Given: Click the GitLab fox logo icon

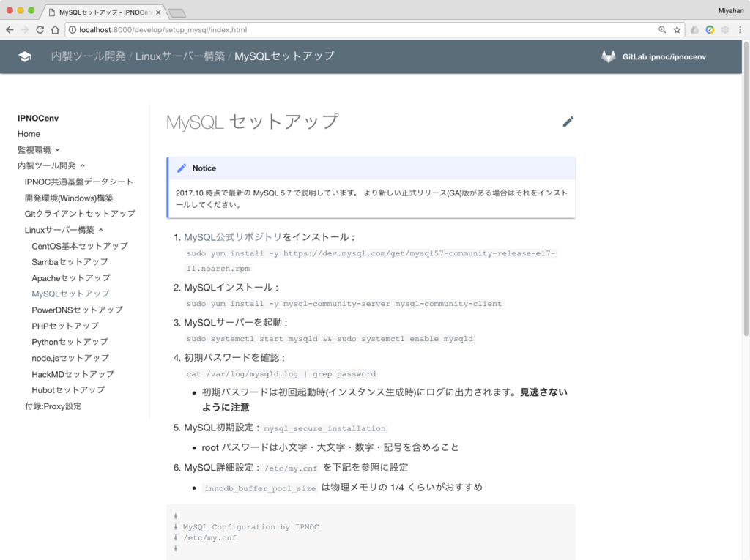Looking at the screenshot, I should (609, 56).
